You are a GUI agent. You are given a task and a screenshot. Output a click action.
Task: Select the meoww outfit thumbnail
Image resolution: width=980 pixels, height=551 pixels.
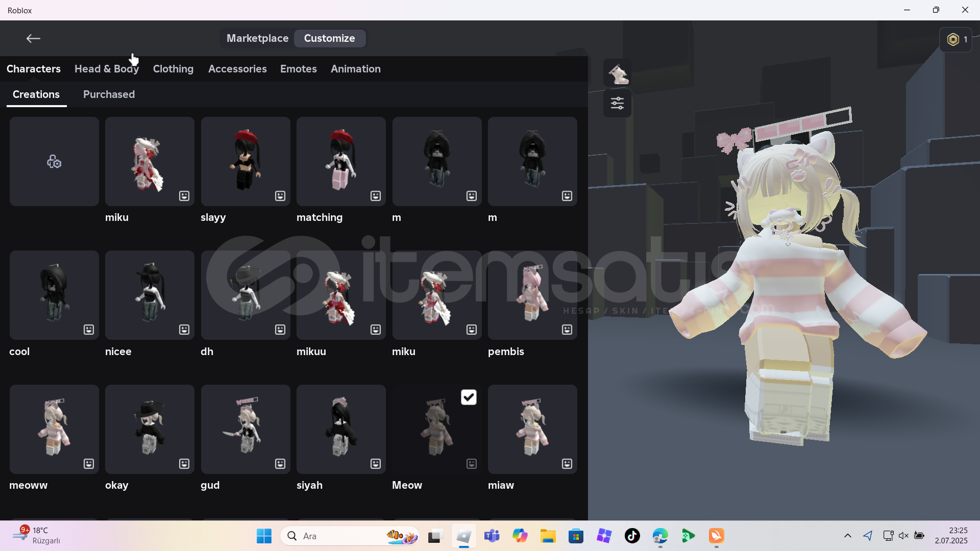click(x=54, y=430)
